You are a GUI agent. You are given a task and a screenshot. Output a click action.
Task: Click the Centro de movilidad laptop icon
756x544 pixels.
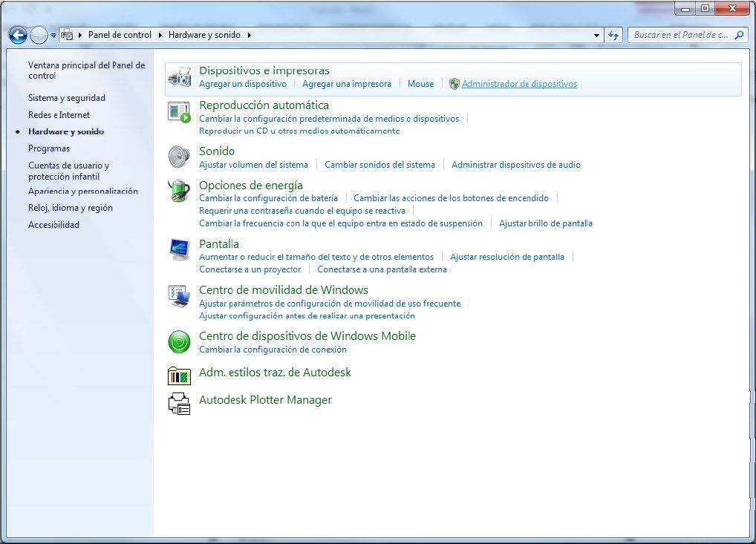180,296
